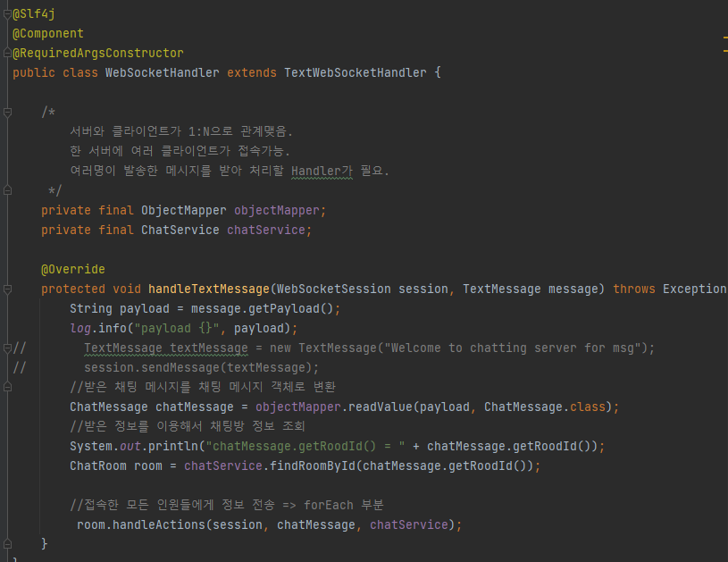Click the lower yellow warning stripe on the right edge
Screen dimensions: 728x562
pos(725,50)
